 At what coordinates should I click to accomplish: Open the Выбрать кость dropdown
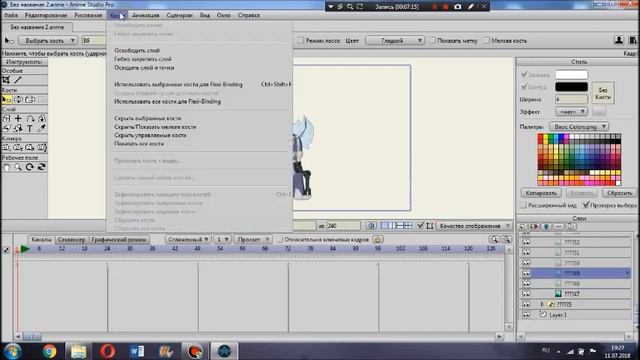[x=48, y=41]
